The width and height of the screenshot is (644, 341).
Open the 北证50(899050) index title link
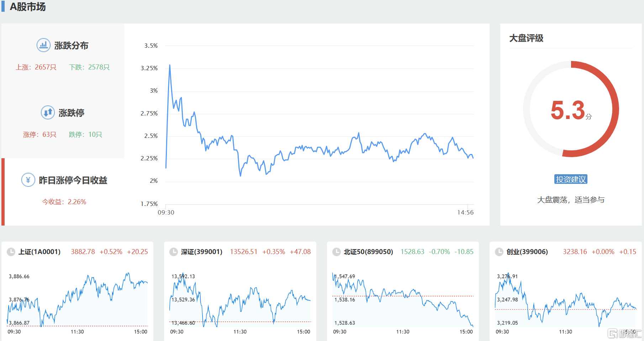click(x=368, y=252)
